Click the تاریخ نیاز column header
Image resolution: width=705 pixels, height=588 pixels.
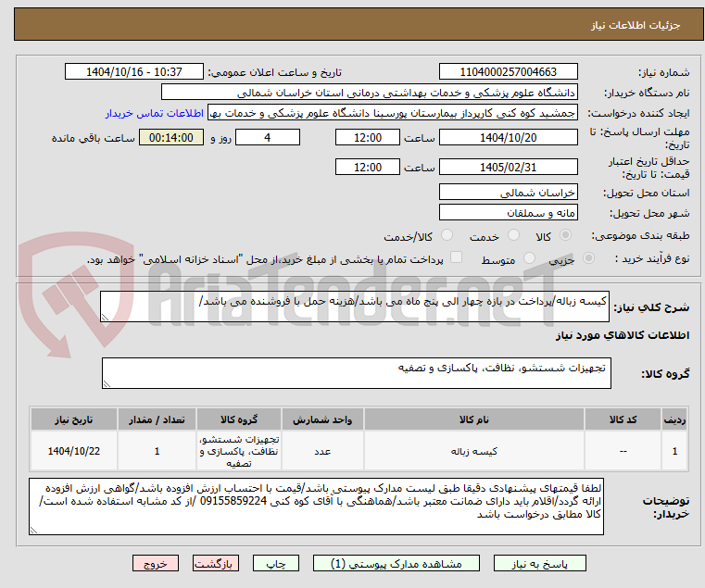(74, 419)
